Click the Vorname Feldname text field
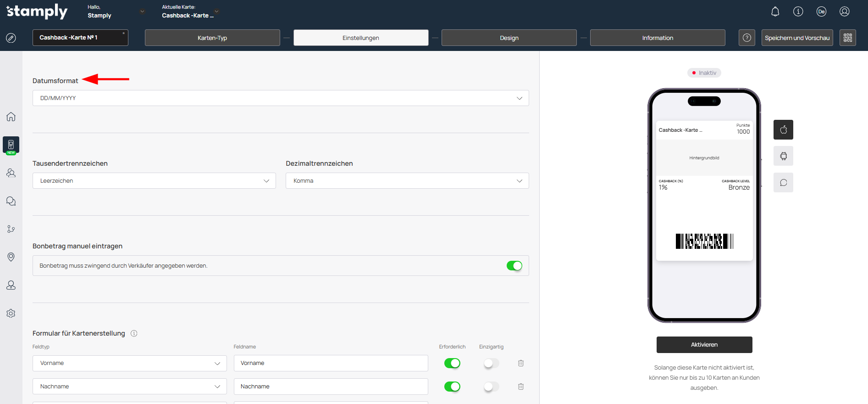The image size is (868, 404). coord(331,363)
